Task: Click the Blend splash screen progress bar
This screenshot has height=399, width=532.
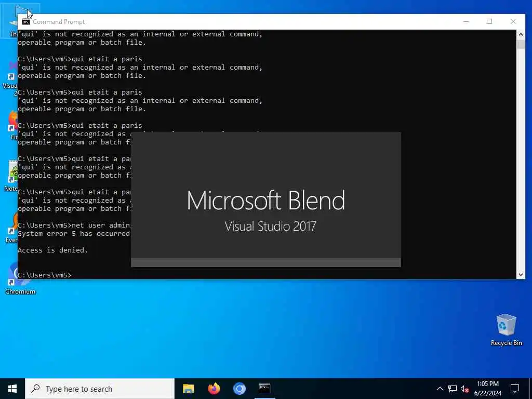Action: (266, 262)
